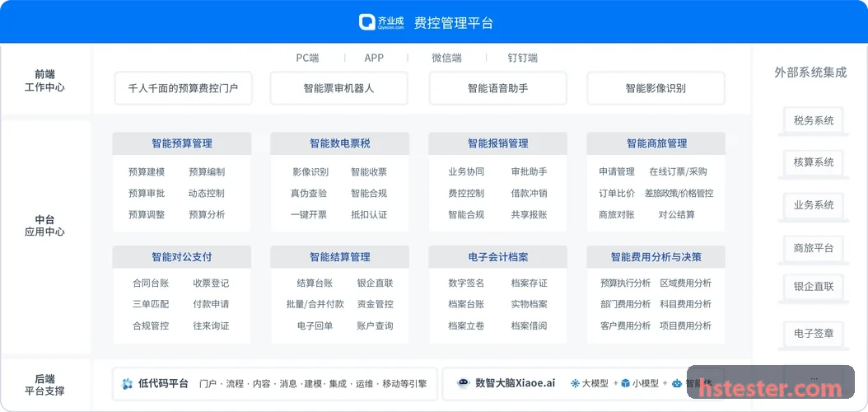This screenshot has width=868, height=412.
Task: Click the 审批助手 item
Action: tap(530, 172)
